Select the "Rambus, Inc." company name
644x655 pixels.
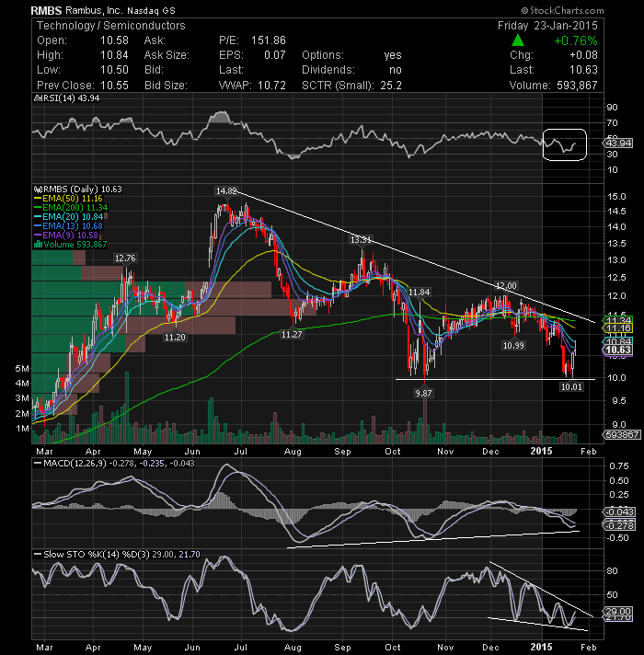(x=94, y=10)
